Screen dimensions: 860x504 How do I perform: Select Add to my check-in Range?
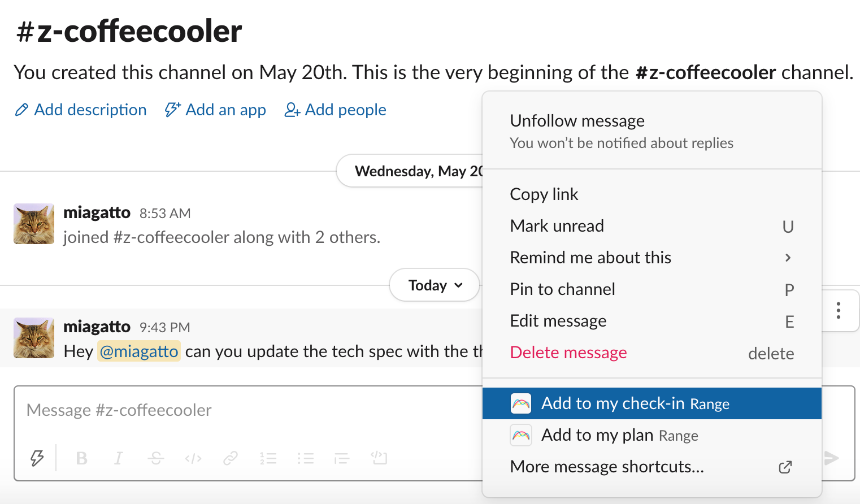coord(652,403)
